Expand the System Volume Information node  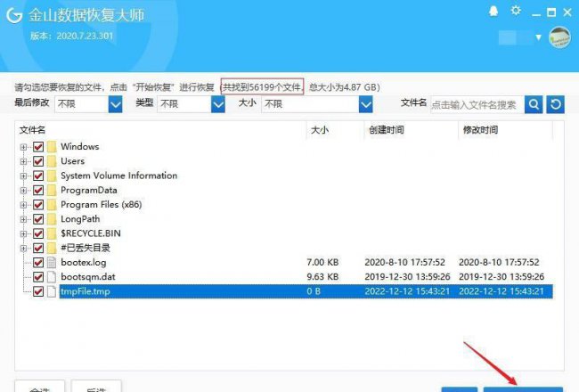click(x=23, y=176)
